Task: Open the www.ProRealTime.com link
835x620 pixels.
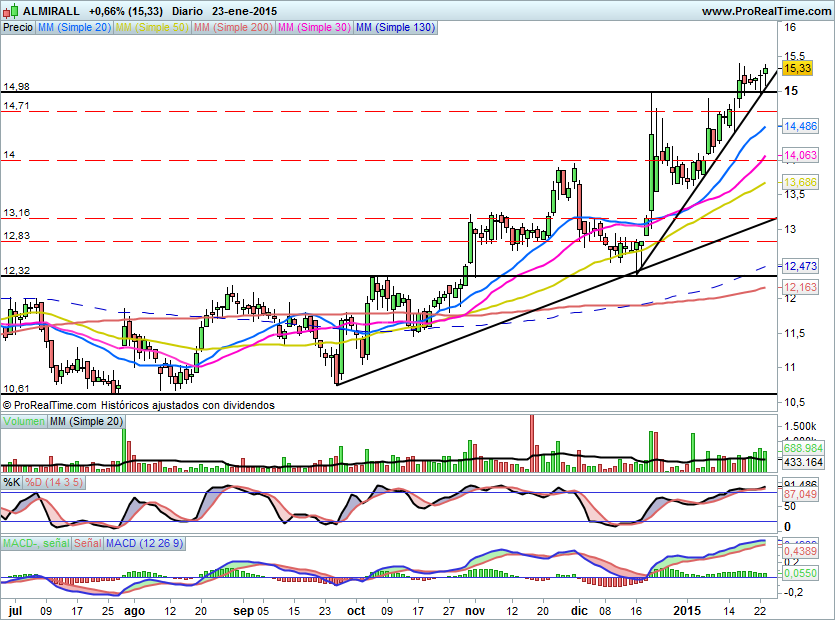Action: click(x=764, y=11)
